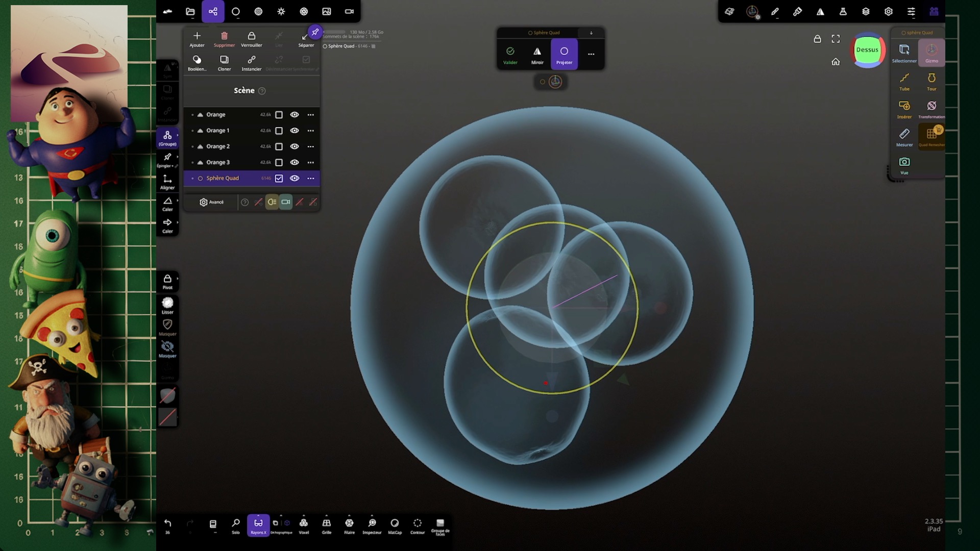Screen dimensions: 980x551
Task: Check the Orange 3 selection checkbox
Action: [x=279, y=162]
